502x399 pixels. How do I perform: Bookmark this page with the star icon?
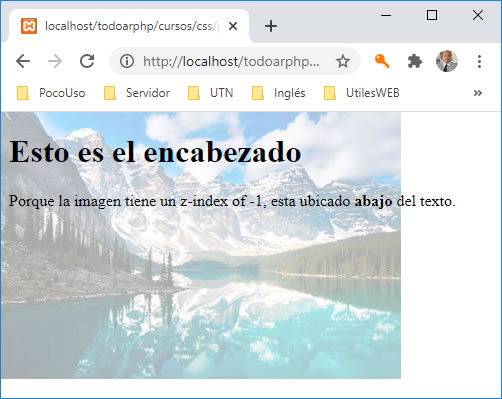343,61
